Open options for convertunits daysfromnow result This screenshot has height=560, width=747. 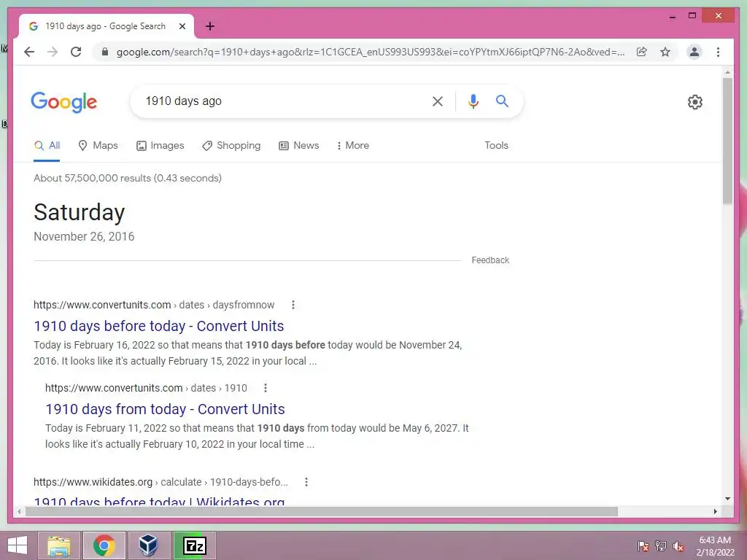tap(293, 305)
